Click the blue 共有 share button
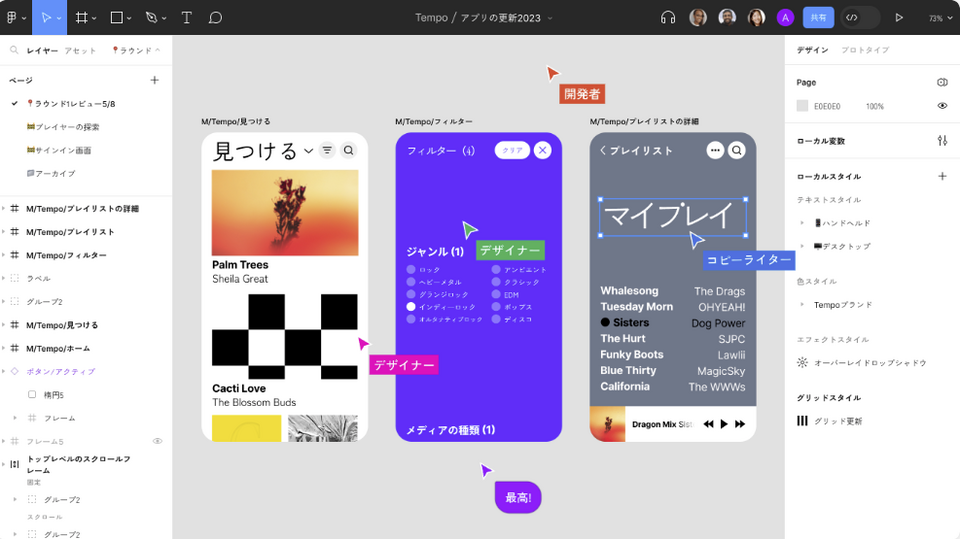This screenshot has width=960, height=539. 818,17
